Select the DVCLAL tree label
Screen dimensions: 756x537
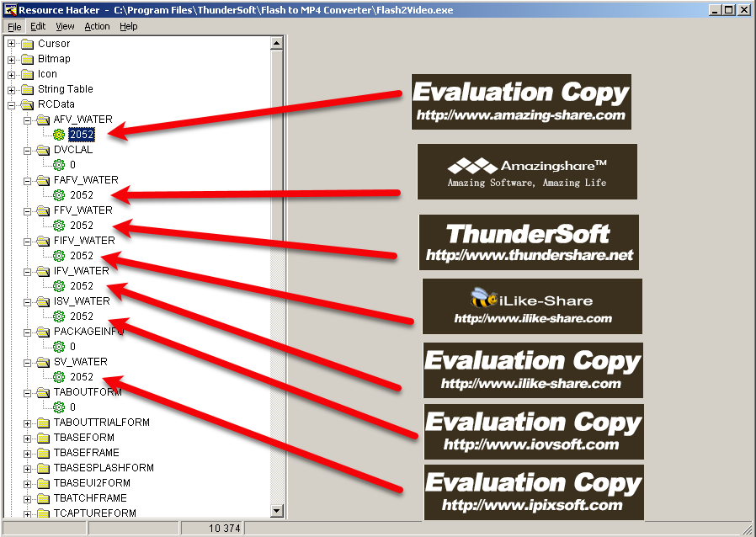(73, 150)
